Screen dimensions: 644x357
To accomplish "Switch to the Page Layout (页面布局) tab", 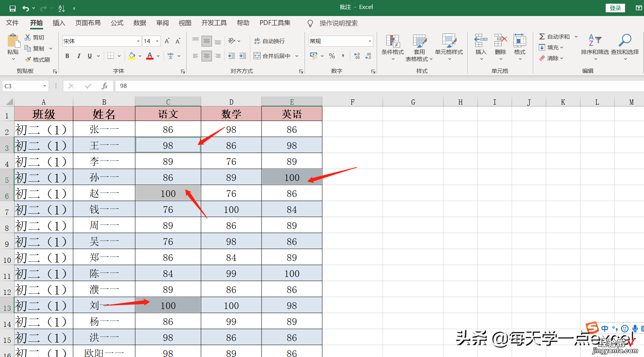I will point(88,23).
